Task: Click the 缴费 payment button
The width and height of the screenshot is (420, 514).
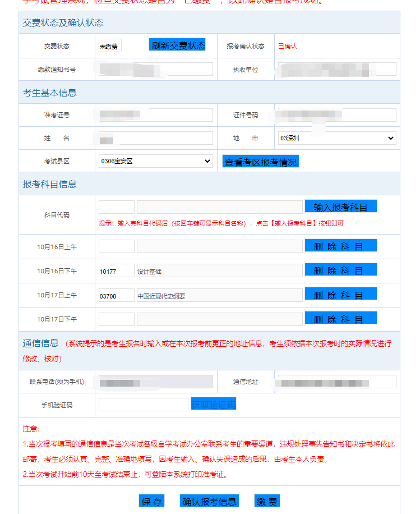Action: [267, 501]
